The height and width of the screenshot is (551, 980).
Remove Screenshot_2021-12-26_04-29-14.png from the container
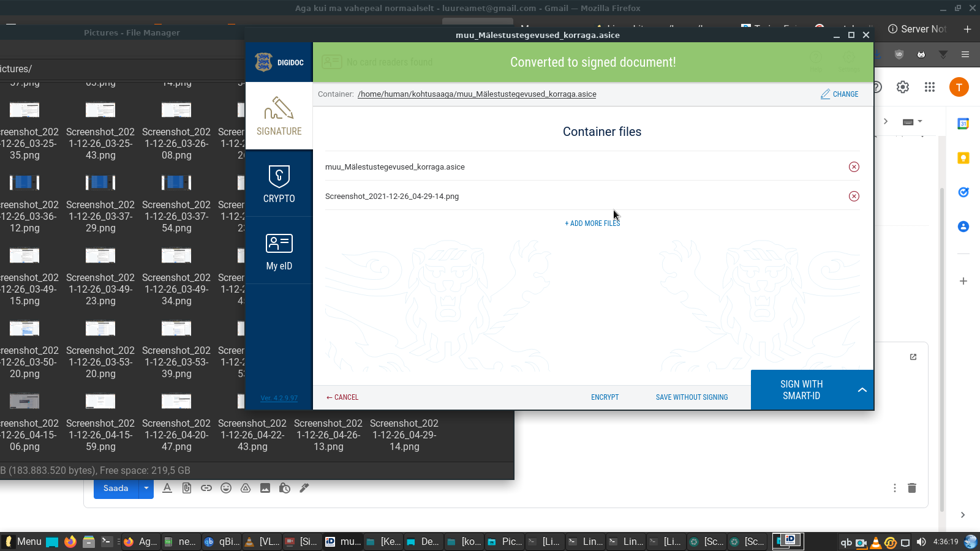point(854,197)
